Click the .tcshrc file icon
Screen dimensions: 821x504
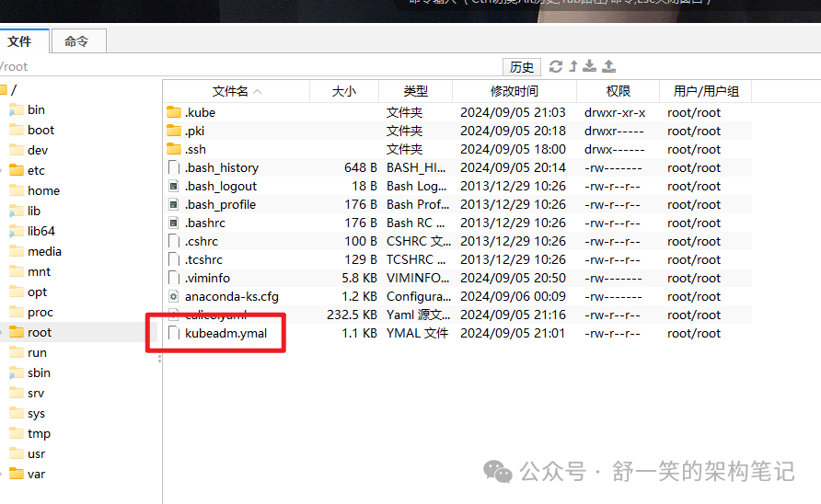click(174, 259)
